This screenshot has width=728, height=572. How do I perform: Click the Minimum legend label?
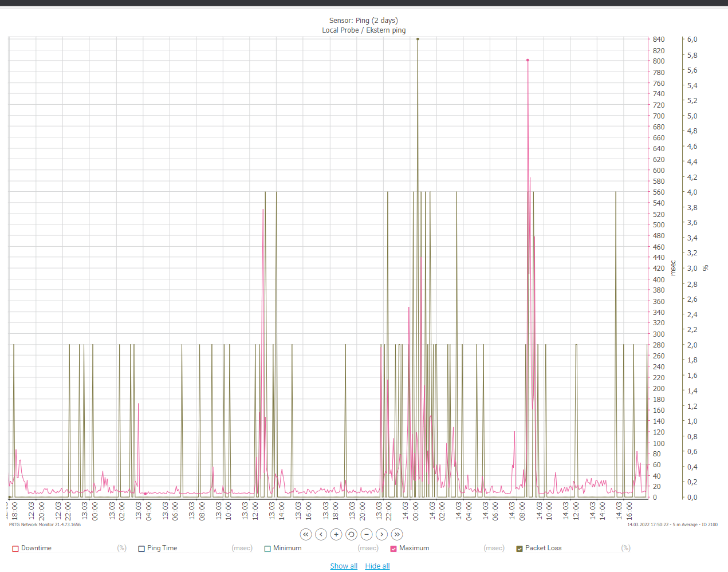pyautogui.click(x=287, y=548)
